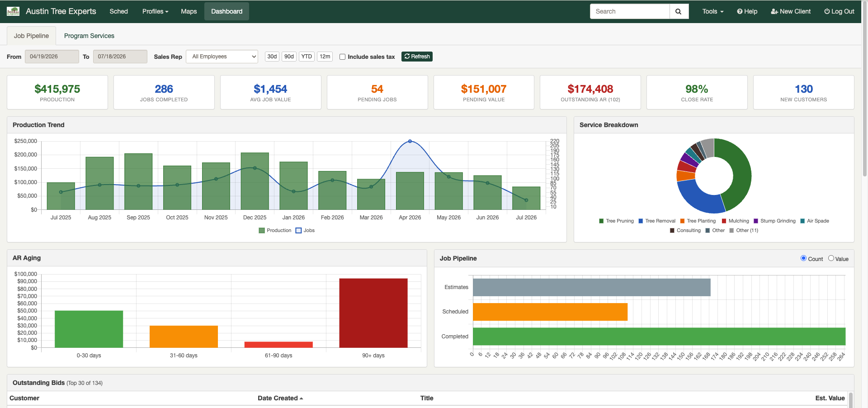Select the Dashboard nav item

click(226, 11)
